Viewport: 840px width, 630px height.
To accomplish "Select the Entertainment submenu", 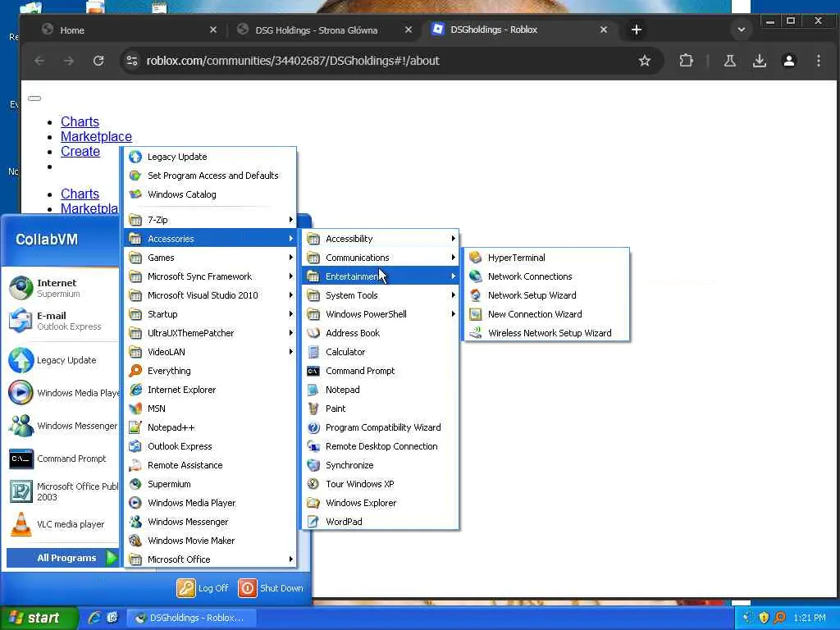I will point(381,276).
